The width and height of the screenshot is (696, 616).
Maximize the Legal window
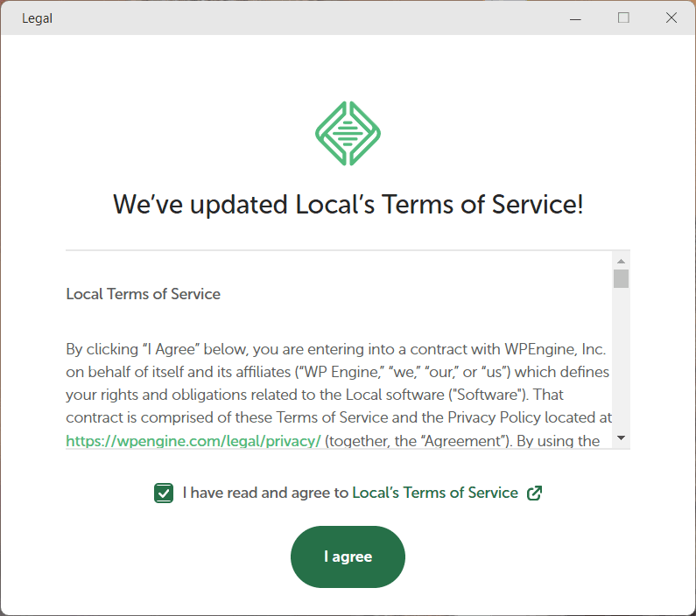click(x=623, y=17)
